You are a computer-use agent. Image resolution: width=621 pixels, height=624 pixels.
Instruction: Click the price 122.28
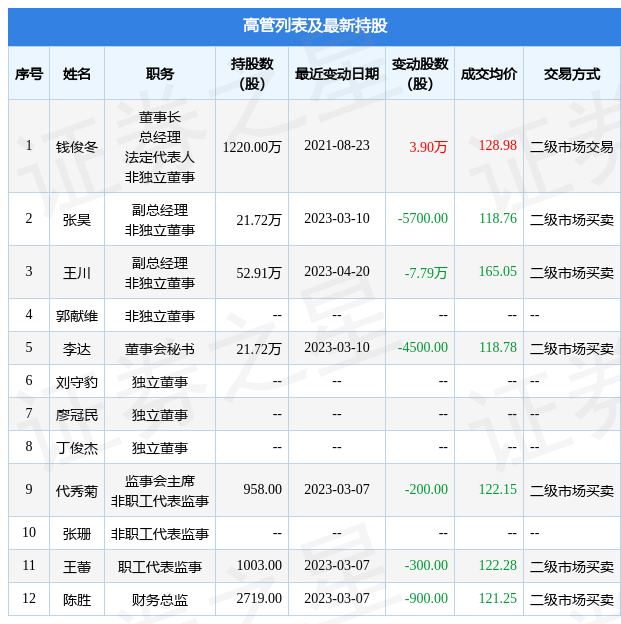pyautogui.click(x=498, y=566)
